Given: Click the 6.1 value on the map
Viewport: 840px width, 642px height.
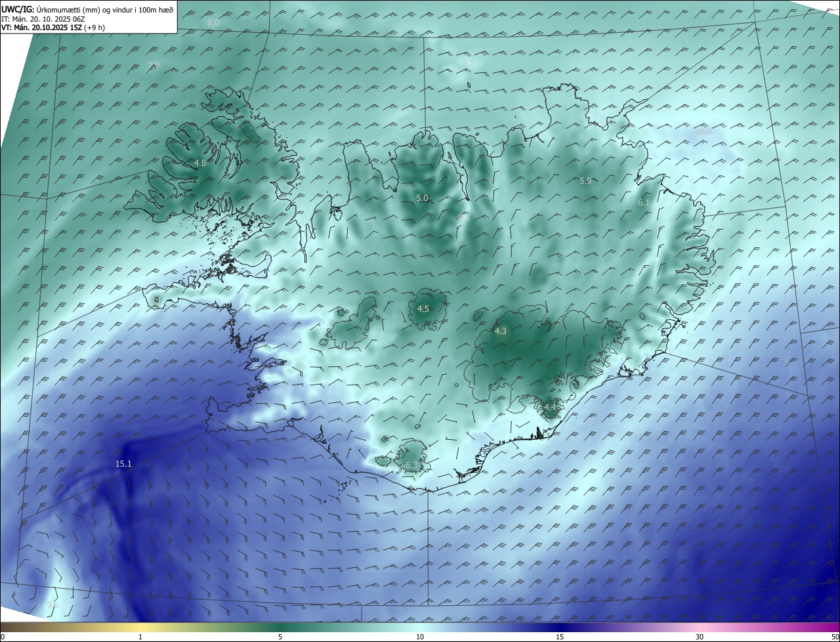Looking at the screenshot, I should tap(644, 203).
